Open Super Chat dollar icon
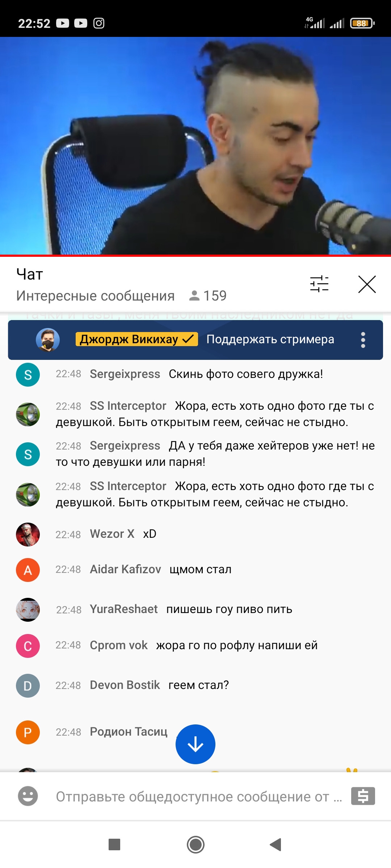The image size is (391, 868). [x=363, y=796]
